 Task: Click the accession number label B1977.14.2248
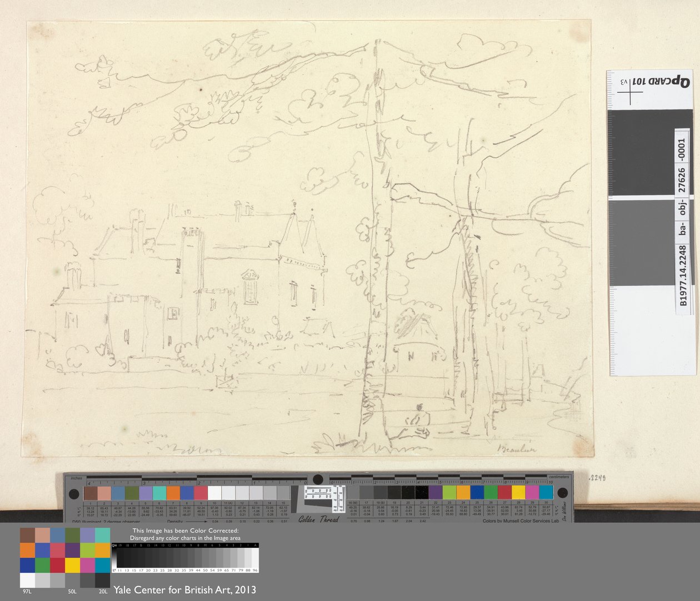point(683,222)
